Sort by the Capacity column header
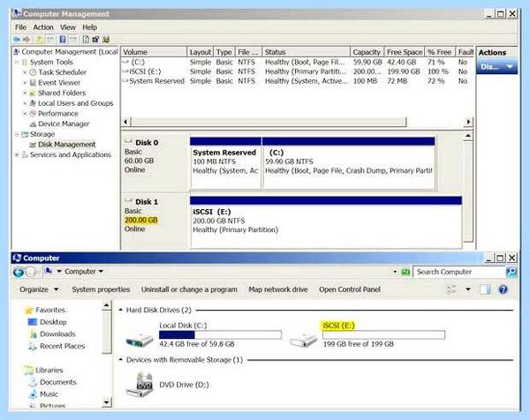Screen dimensions: 530x420 (367, 52)
